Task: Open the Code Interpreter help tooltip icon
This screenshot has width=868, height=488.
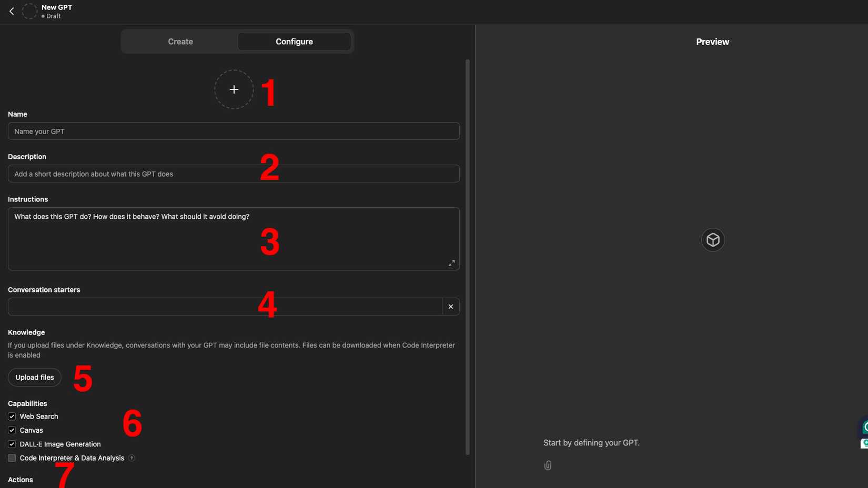Action: pos(132,458)
